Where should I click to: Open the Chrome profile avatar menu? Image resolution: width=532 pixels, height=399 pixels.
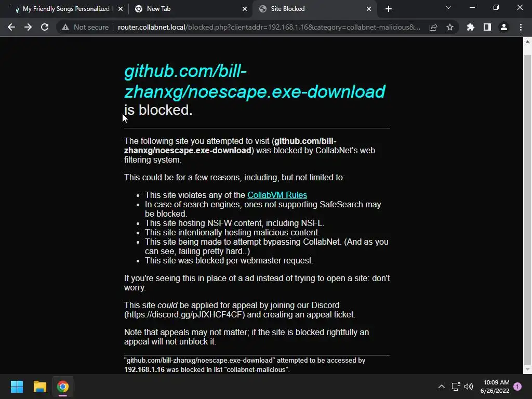504,27
